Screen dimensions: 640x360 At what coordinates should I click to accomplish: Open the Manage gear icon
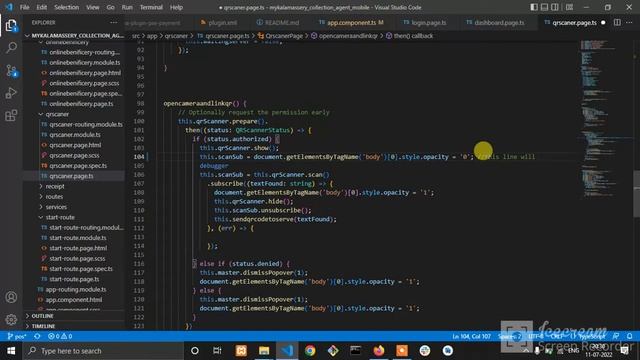(x=11, y=319)
